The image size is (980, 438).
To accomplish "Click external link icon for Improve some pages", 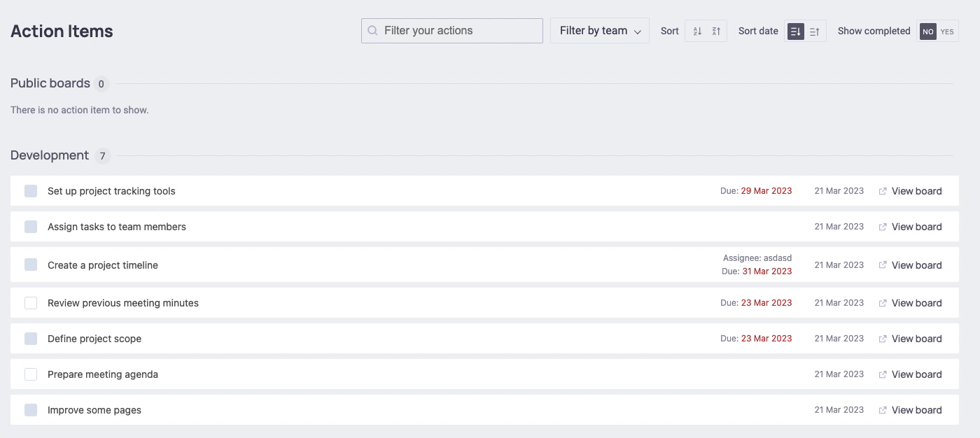I will [x=883, y=410].
